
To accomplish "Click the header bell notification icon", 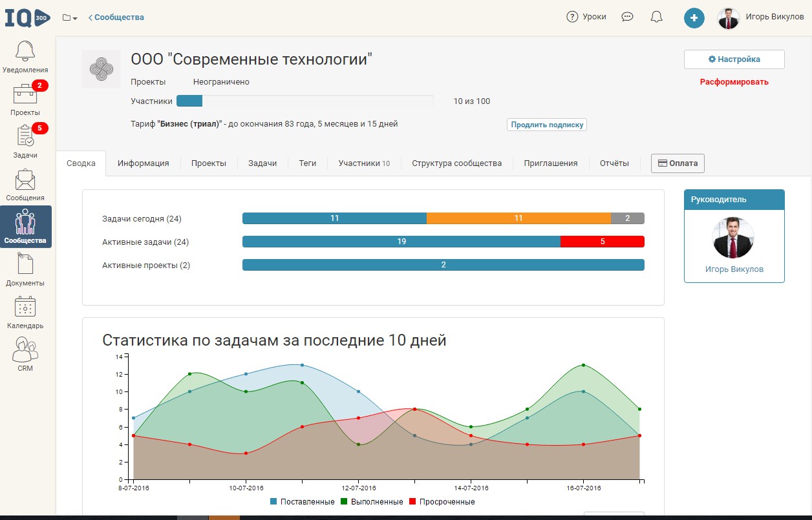I will point(656,17).
